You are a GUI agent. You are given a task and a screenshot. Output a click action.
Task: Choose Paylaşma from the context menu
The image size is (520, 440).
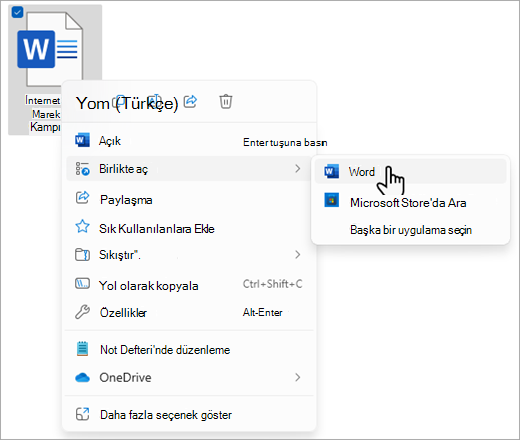(x=189, y=199)
